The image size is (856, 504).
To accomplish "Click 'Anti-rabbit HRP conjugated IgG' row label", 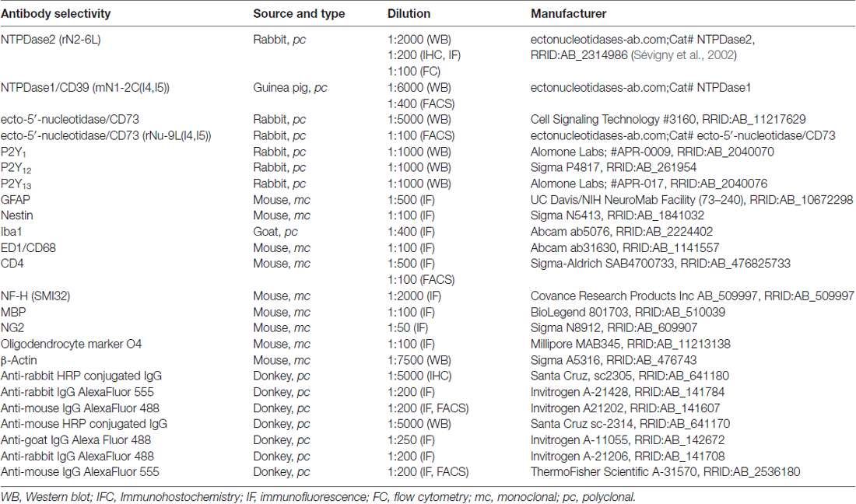I will pos(82,376).
